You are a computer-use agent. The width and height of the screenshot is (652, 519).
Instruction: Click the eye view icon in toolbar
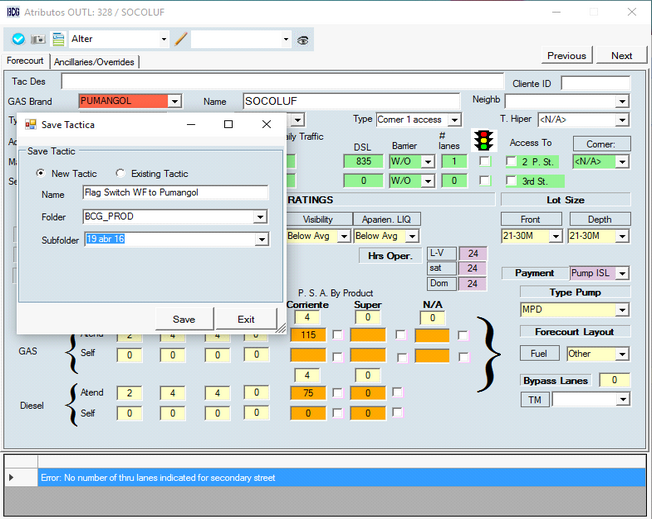coord(303,40)
